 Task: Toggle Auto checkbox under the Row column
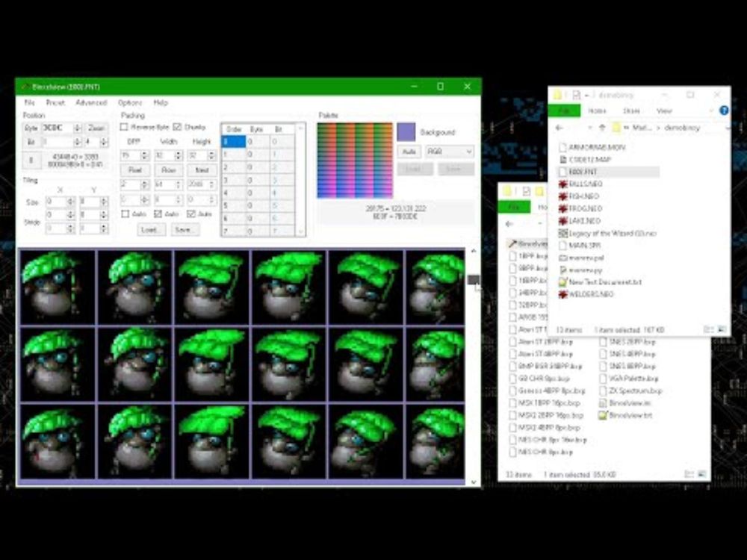158,214
